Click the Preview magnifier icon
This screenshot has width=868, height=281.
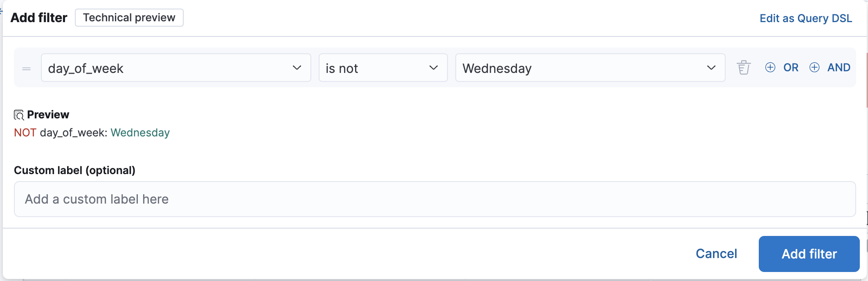point(18,115)
